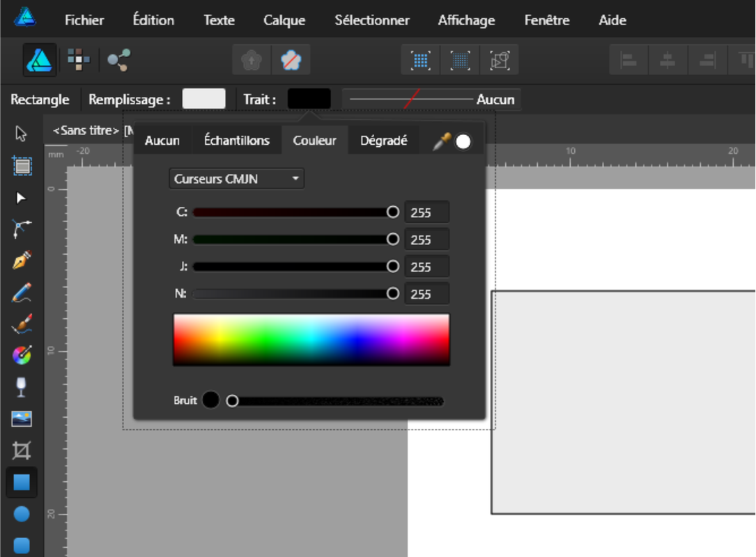756x557 pixels.
Task: Select the grey rectangle on canvas
Action: [624, 402]
